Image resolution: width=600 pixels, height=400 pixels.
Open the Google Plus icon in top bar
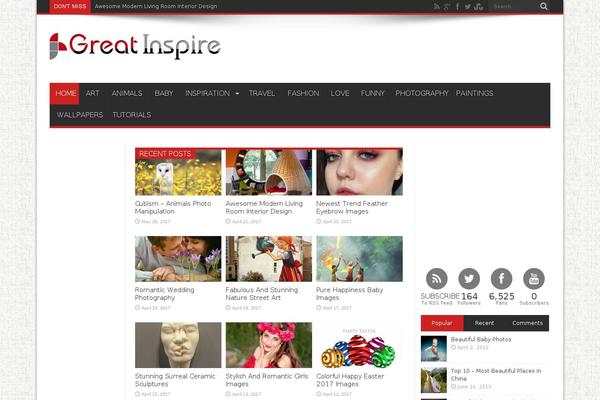pyautogui.click(x=447, y=6)
